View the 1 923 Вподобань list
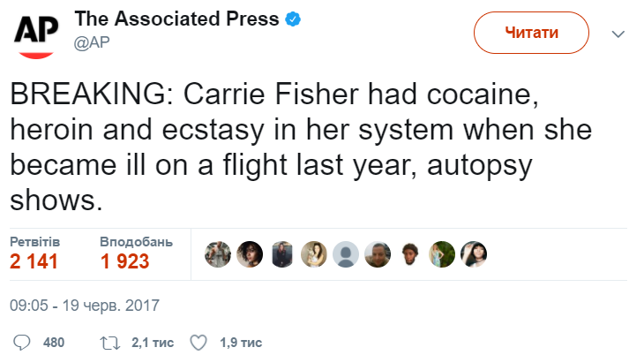Screen dimensions: 644x355 click(x=136, y=253)
